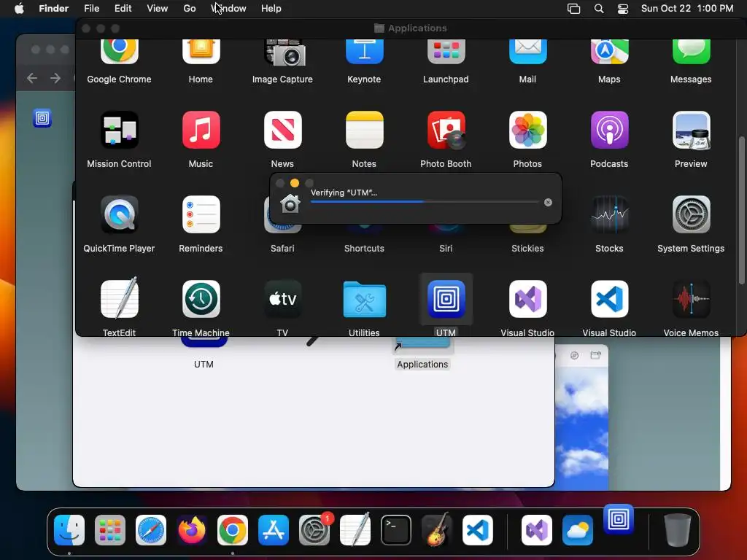The height and width of the screenshot is (560, 747).
Task: Open Safari from the Dock
Action: point(151,529)
